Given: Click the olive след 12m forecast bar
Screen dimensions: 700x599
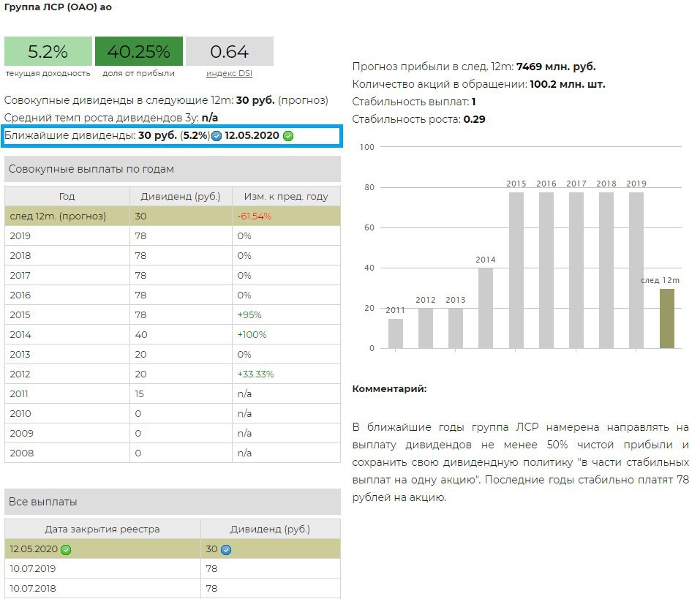Looking at the screenshot, I should pos(667,319).
